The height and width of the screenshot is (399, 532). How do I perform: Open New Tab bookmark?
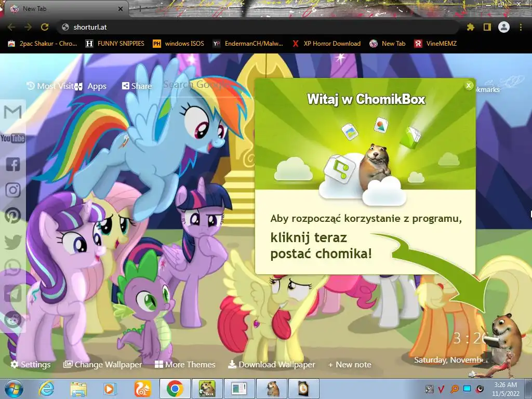pyautogui.click(x=388, y=44)
